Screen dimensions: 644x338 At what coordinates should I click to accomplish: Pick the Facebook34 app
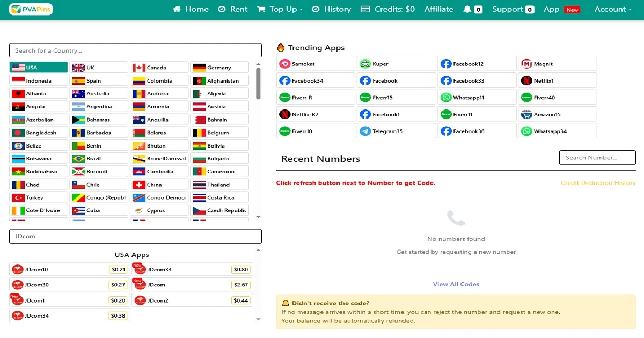click(x=316, y=80)
